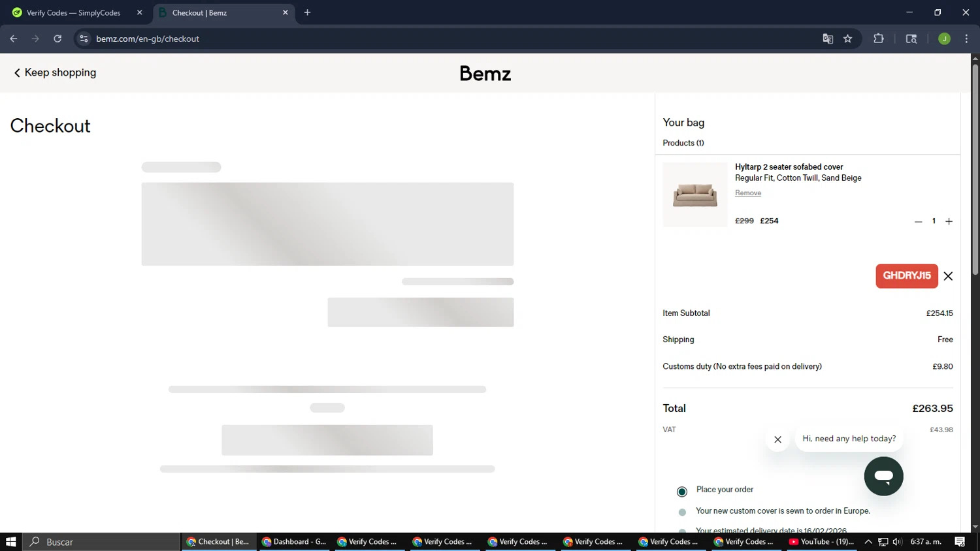Open the volume control in system tray
Screen dimensions: 980x551
click(x=897, y=542)
